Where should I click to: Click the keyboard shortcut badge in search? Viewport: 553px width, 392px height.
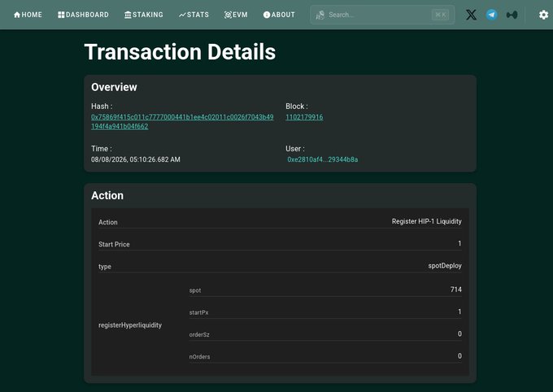coord(440,15)
